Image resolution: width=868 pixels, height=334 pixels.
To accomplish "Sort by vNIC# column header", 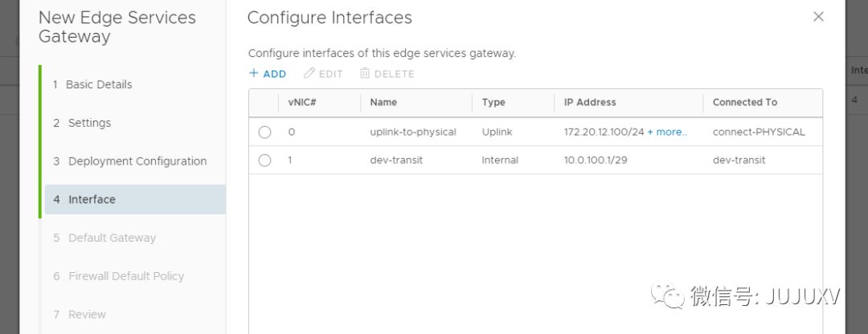I will pyautogui.click(x=302, y=103).
